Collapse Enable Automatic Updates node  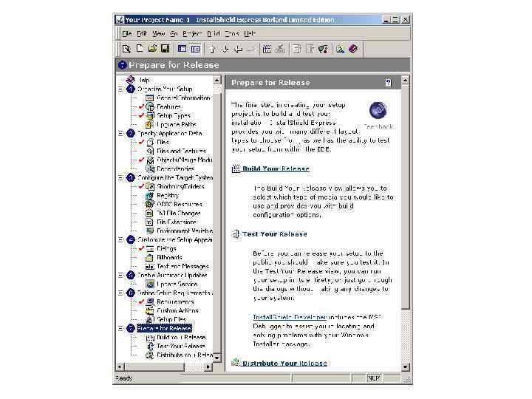tap(120, 275)
